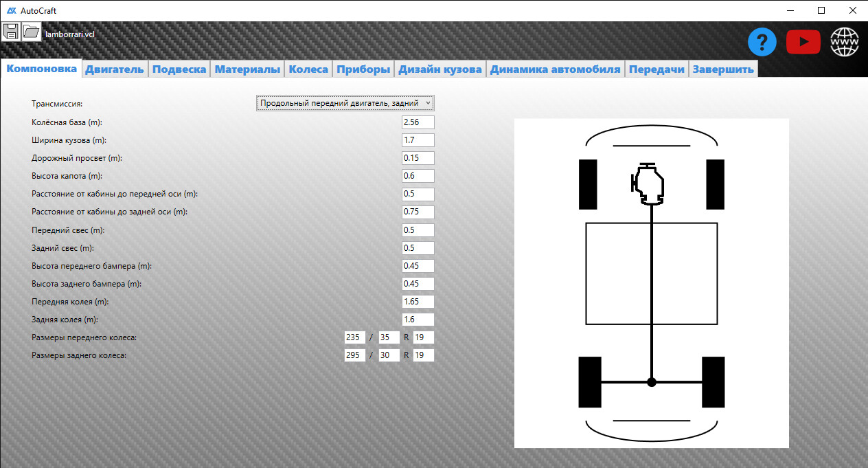Edit the Колёсная база value field
This screenshot has height=468, width=868.
pyautogui.click(x=418, y=122)
